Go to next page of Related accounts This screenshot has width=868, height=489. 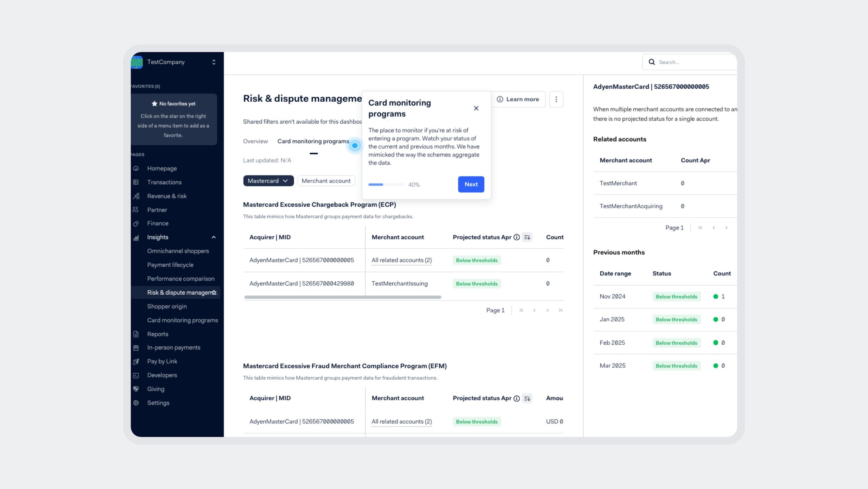pyautogui.click(x=727, y=228)
